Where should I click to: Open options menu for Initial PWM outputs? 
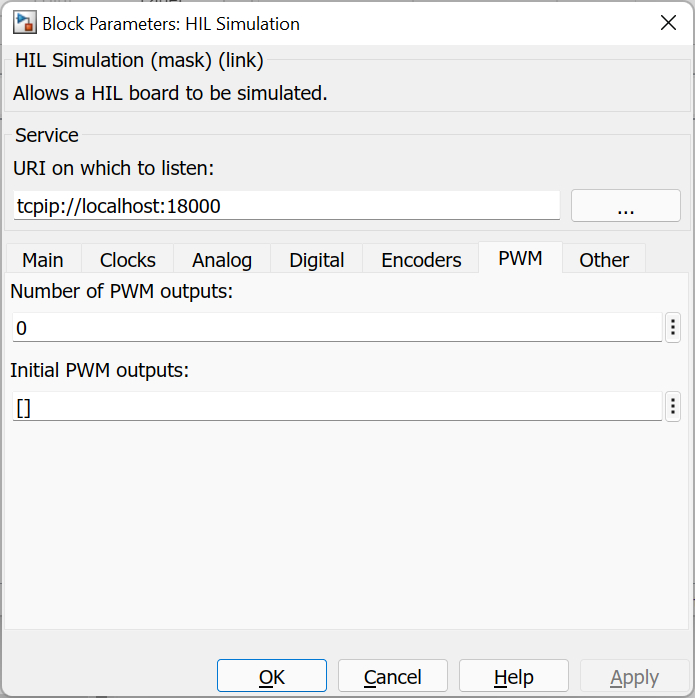pyautogui.click(x=673, y=406)
